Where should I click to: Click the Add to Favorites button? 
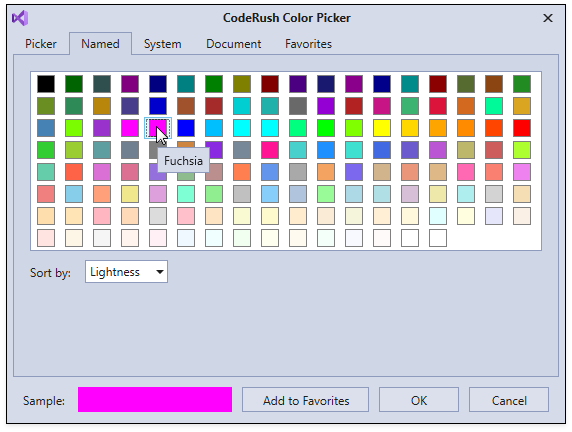(x=306, y=400)
